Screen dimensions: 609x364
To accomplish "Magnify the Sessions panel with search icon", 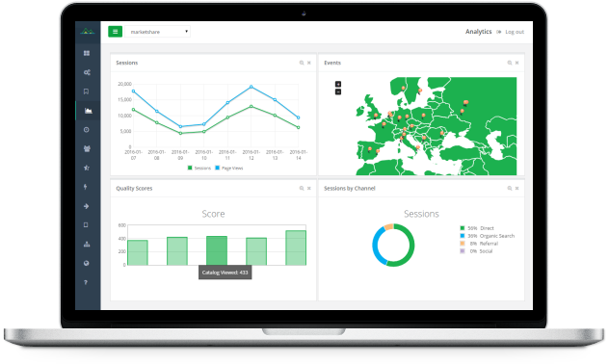I will 302,63.
